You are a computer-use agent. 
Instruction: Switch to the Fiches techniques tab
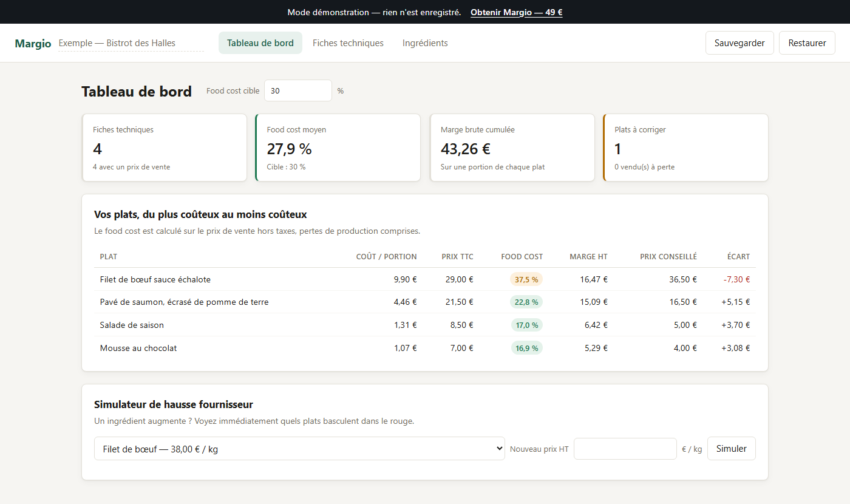point(348,43)
